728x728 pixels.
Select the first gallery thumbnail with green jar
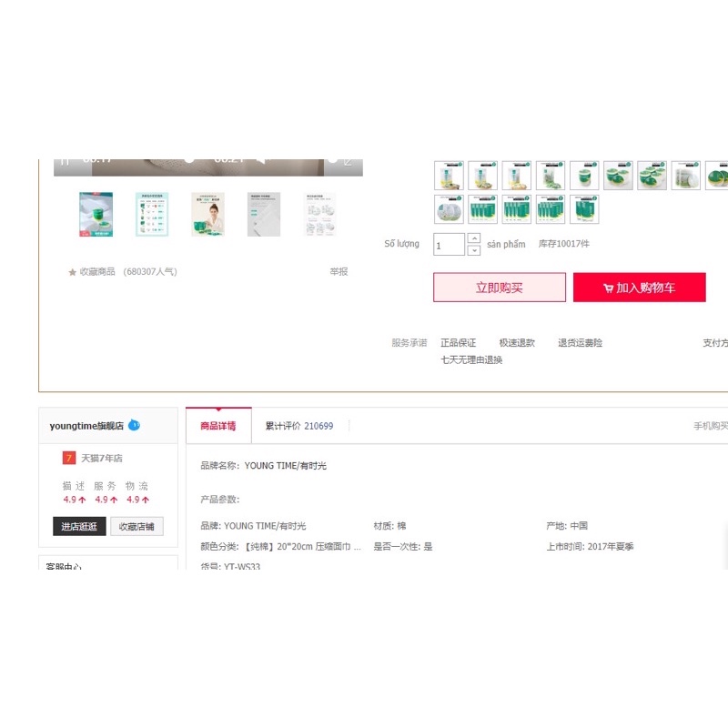96,214
